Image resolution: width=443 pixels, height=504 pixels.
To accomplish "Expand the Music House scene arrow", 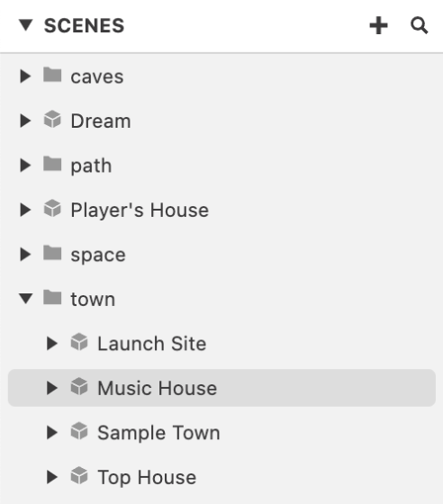I will coord(52,388).
